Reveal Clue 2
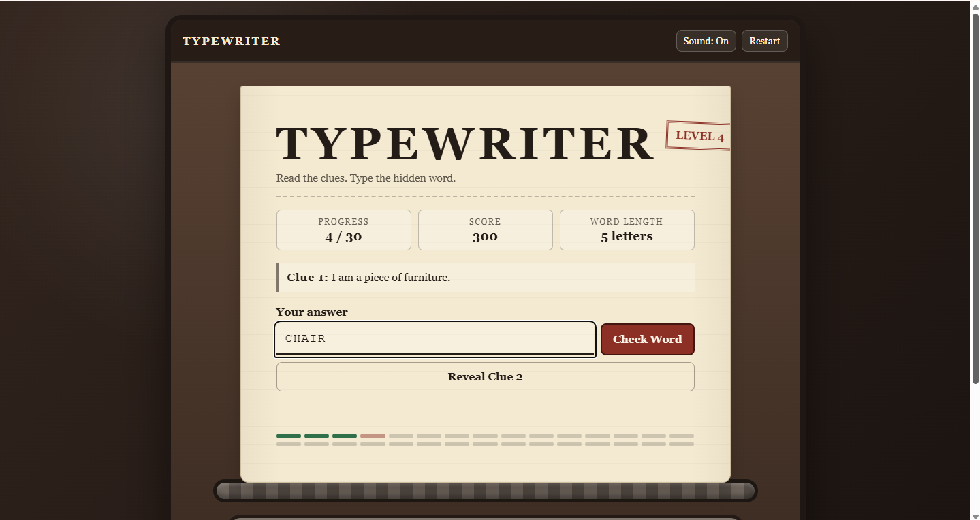This screenshot has height=520, width=980. tap(486, 376)
